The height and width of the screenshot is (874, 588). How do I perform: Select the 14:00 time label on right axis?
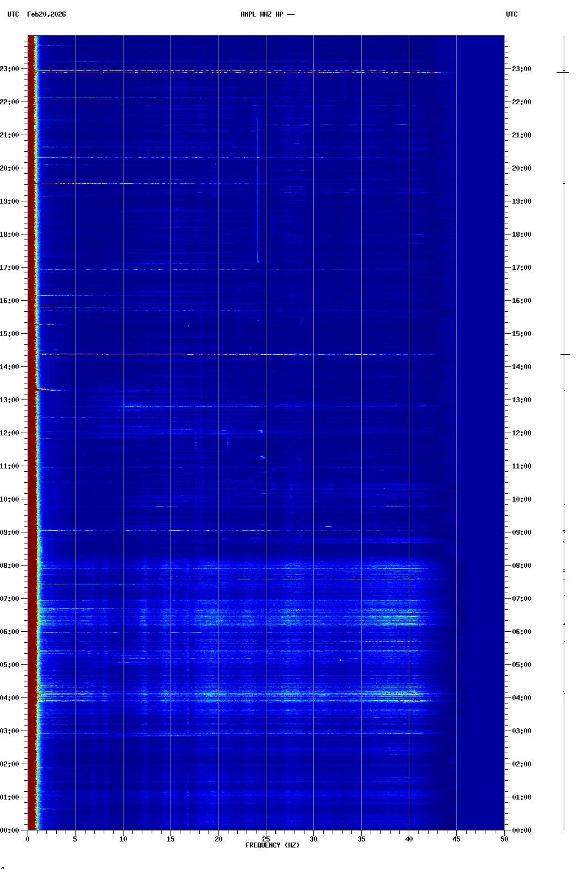(521, 367)
